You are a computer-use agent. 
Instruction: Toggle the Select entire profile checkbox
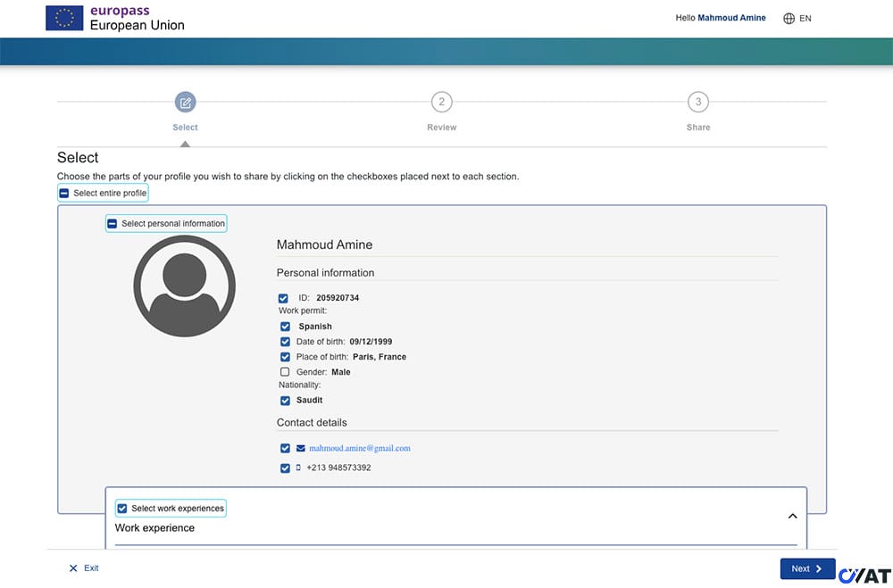(64, 194)
